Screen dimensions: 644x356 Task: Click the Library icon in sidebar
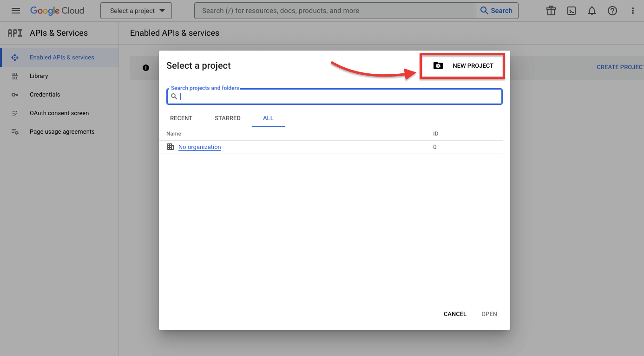click(15, 76)
